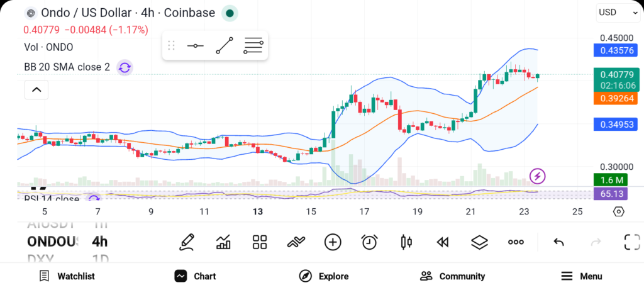
Task: Open the Community tab
Action: 453,276
